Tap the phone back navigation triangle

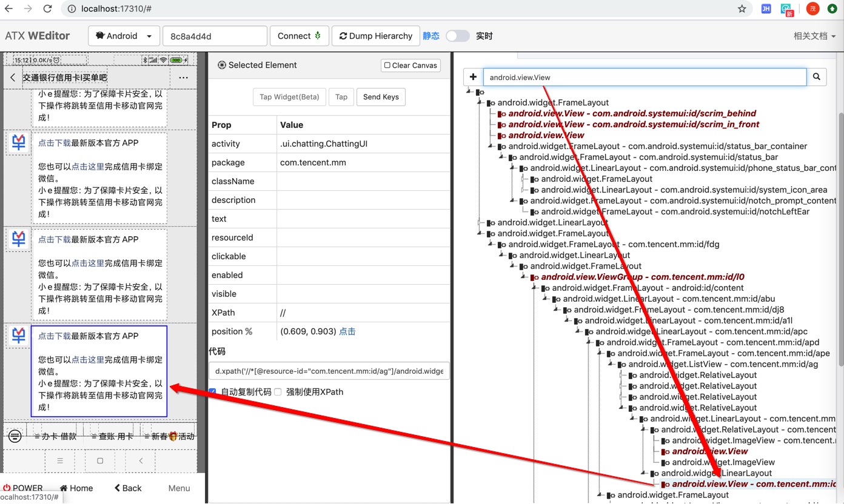141,460
